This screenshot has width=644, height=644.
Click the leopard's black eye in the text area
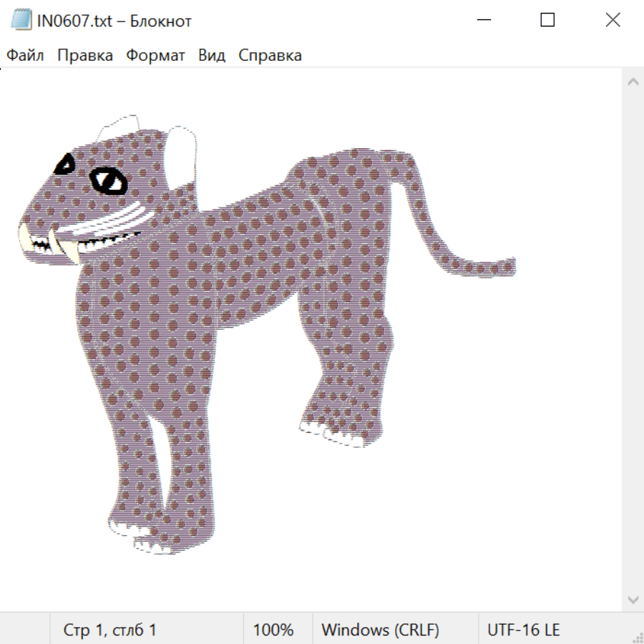[109, 180]
